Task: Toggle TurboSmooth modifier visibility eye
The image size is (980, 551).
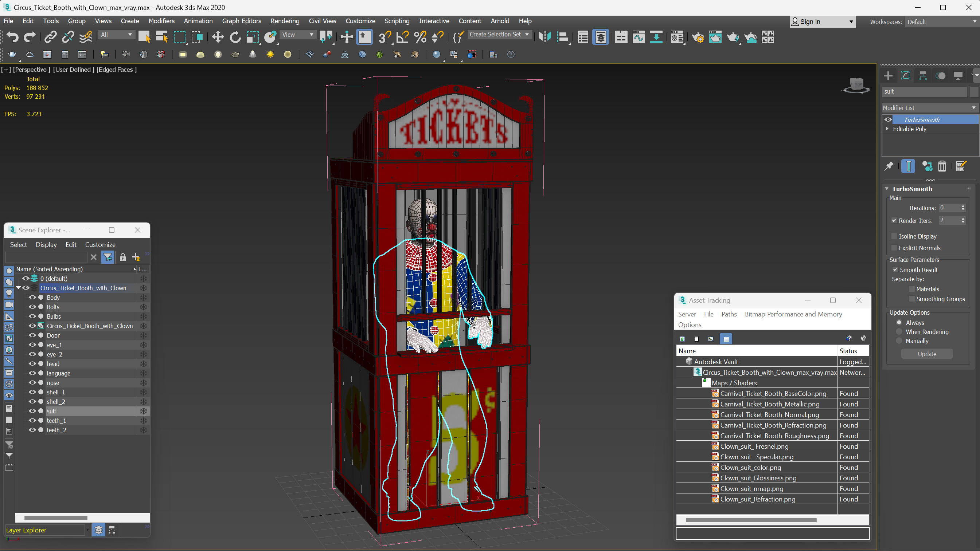Action: click(888, 119)
